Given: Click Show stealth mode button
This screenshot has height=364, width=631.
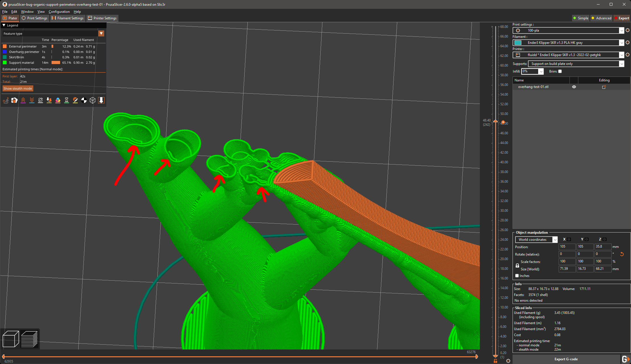Looking at the screenshot, I should tap(18, 88).
